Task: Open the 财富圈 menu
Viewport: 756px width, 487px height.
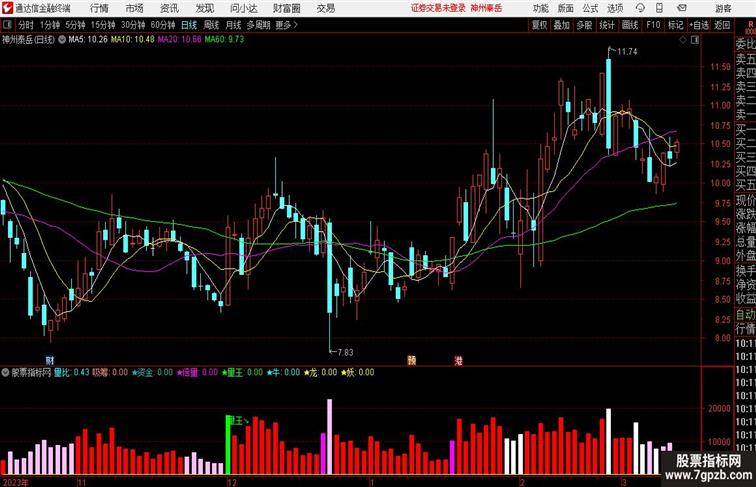Action: pyautogui.click(x=286, y=8)
